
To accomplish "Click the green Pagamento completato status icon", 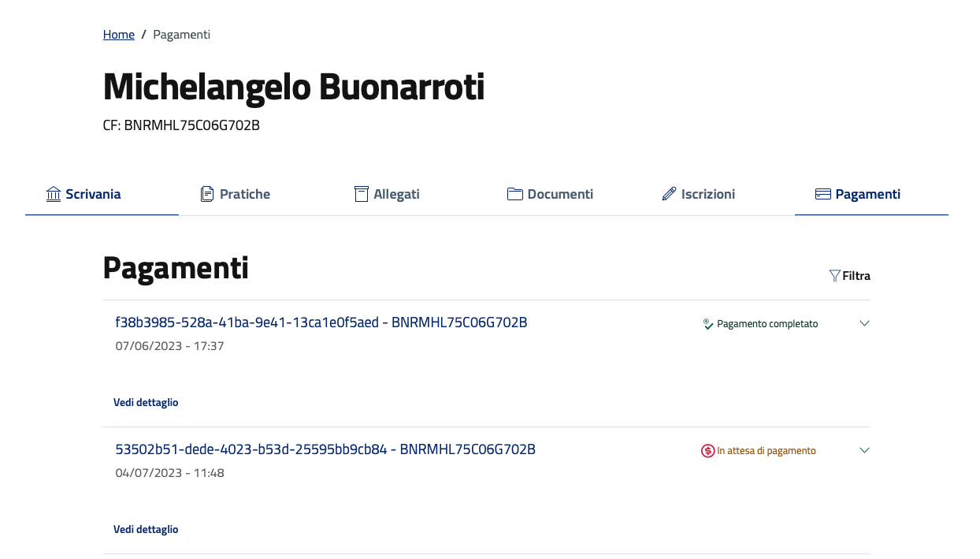I will (708, 324).
